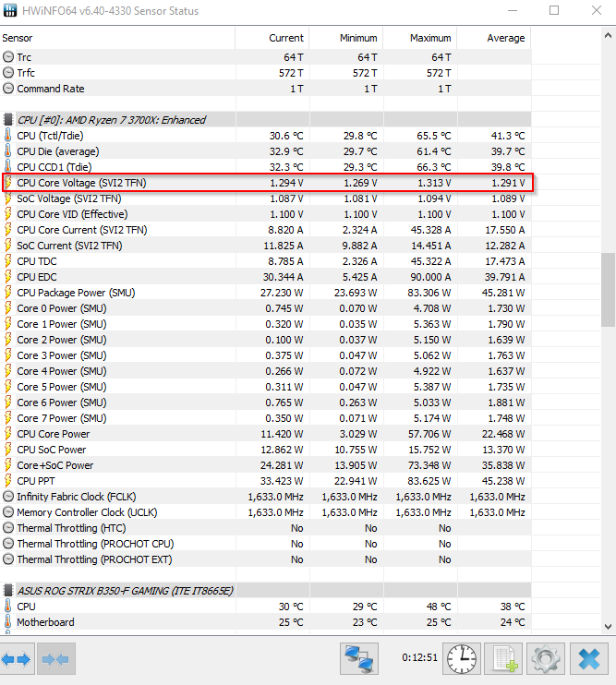Select the CPU Core Power row

[x=266, y=434]
